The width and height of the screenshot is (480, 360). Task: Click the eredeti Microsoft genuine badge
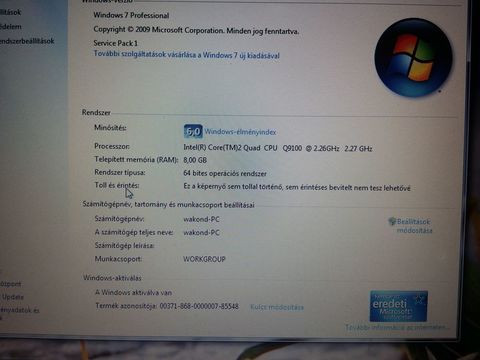coord(399,306)
